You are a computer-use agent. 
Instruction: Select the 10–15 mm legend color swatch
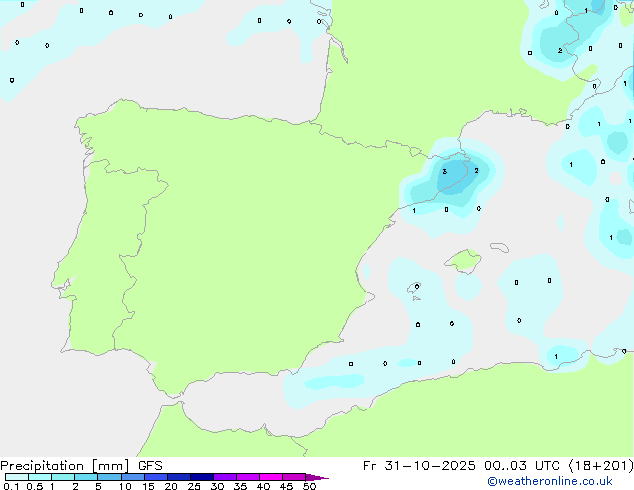133,477
